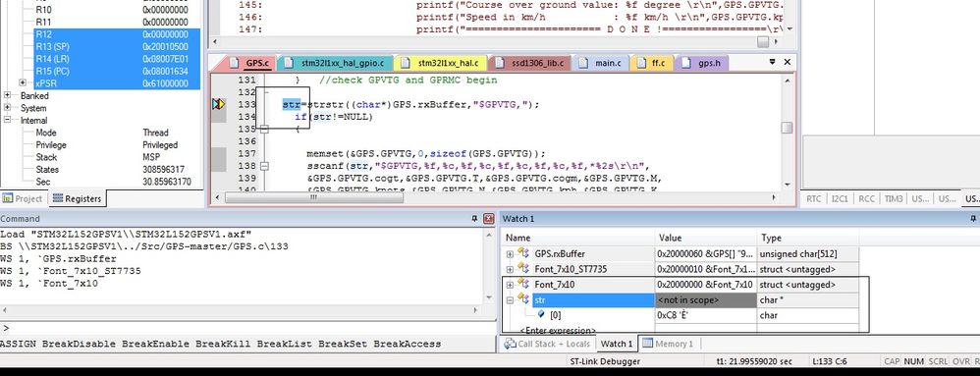Select the R15 (PC) register row
This screenshot has width=980, height=376.
pyautogui.click(x=117, y=72)
